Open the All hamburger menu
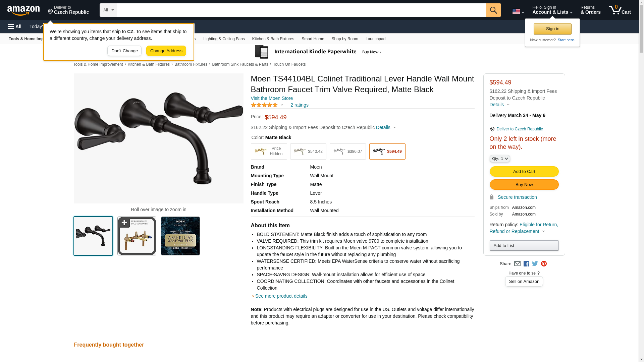 15,26
